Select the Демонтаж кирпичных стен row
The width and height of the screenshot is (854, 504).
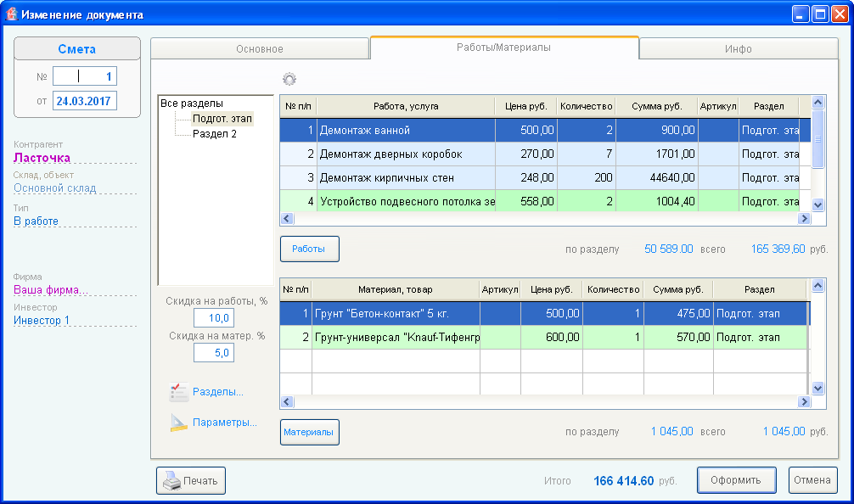(545, 177)
